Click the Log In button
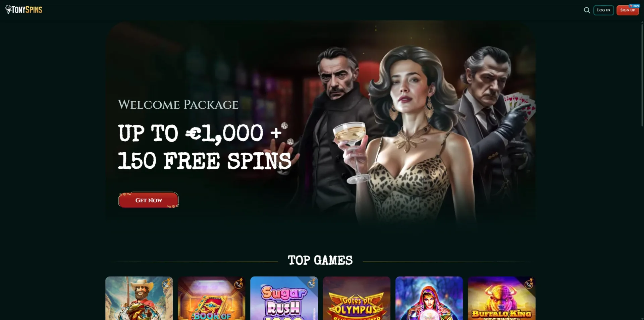644x320 pixels. pyautogui.click(x=603, y=10)
